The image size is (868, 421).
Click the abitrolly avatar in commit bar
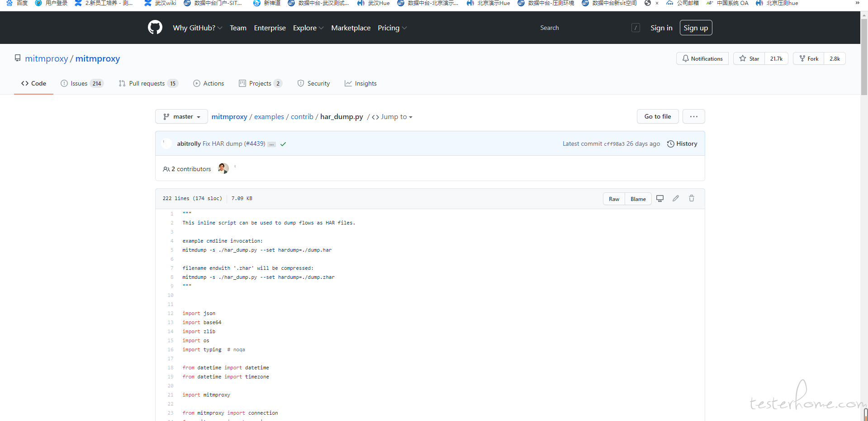point(166,144)
